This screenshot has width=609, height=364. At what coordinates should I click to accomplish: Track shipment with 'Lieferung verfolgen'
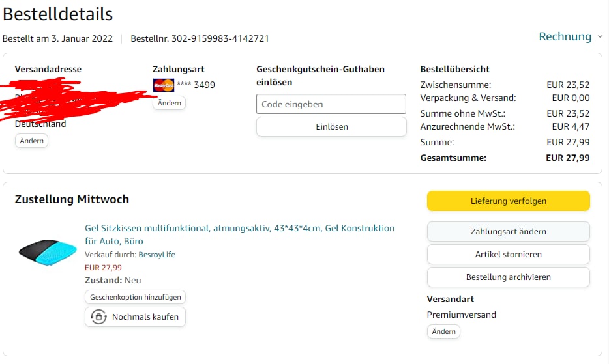[x=508, y=201]
